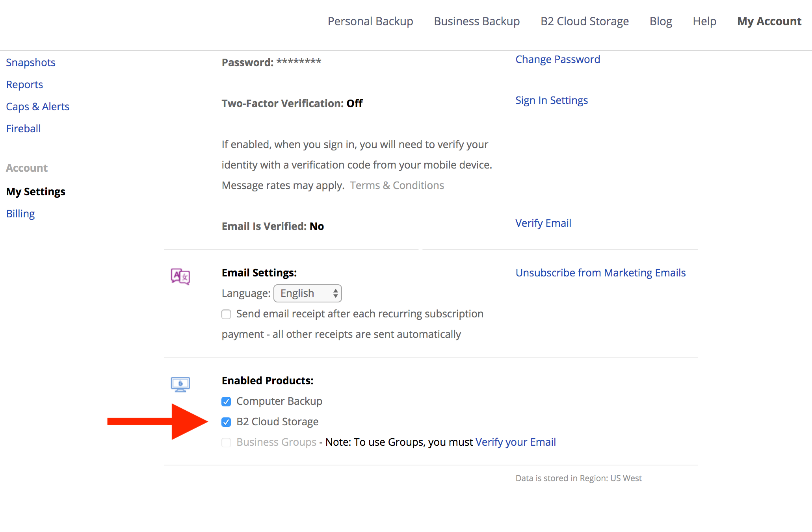Click Verify Email link
812x532 pixels.
pyautogui.click(x=543, y=222)
